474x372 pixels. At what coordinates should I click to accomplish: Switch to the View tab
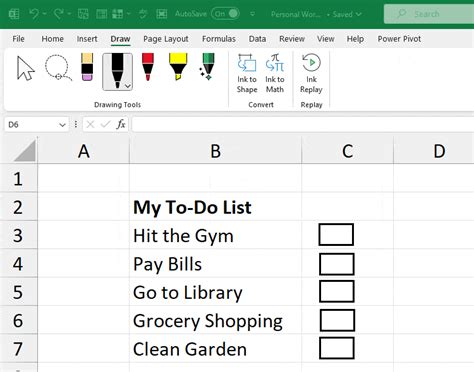326,39
